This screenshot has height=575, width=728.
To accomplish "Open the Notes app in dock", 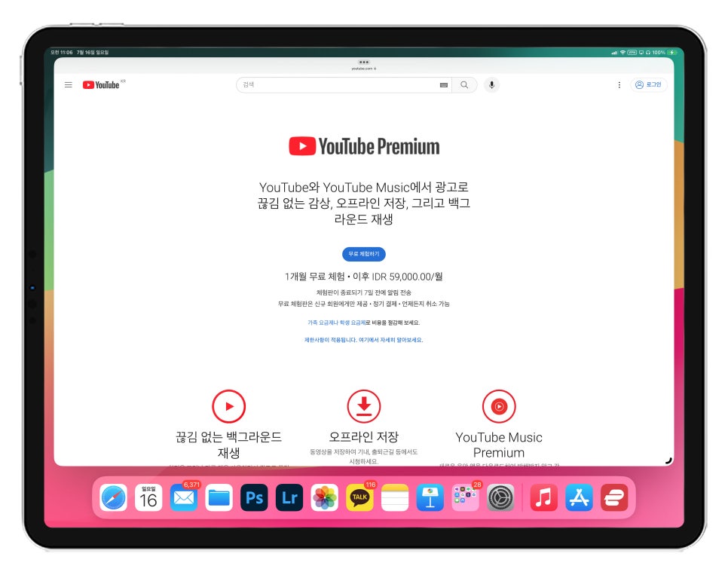I will coord(395,497).
